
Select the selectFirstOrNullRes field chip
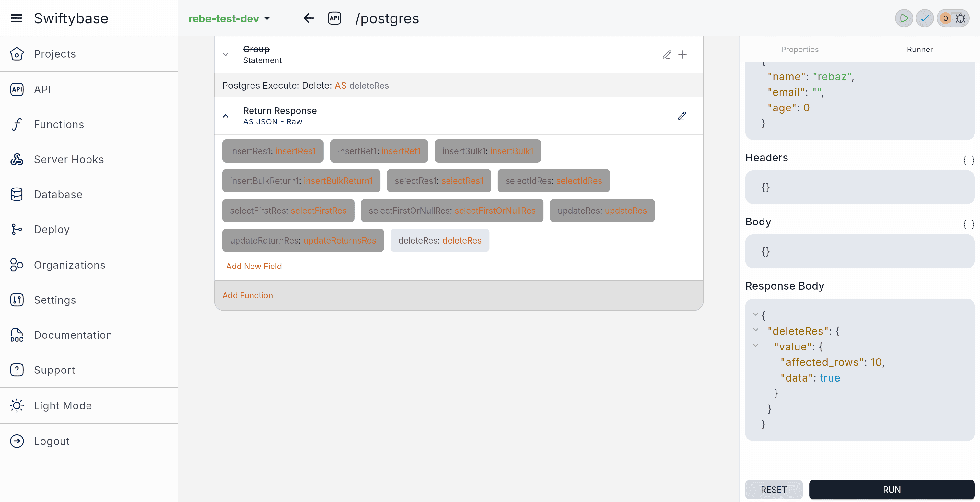tap(452, 211)
